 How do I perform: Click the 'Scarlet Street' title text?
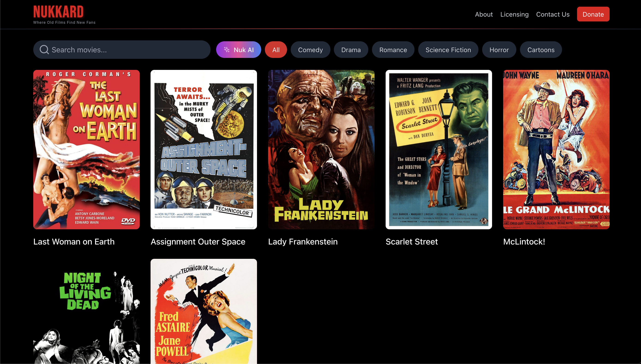pyautogui.click(x=411, y=242)
